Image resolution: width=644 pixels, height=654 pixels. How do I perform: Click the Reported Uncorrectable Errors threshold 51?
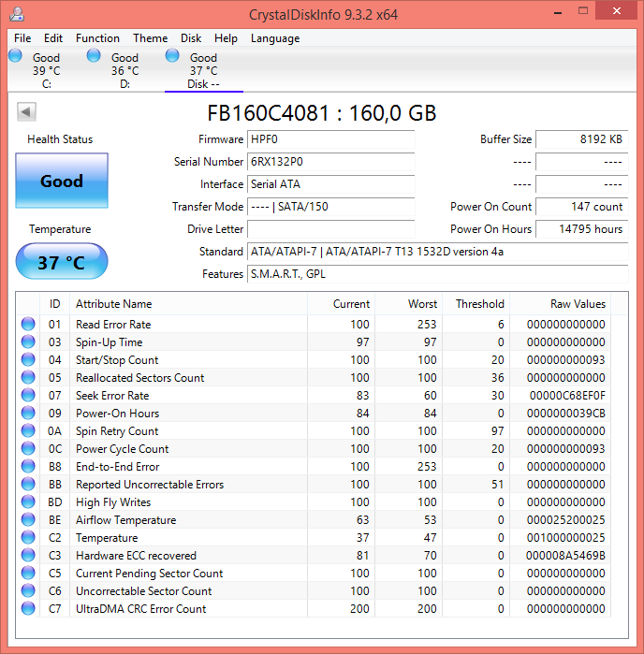click(497, 485)
